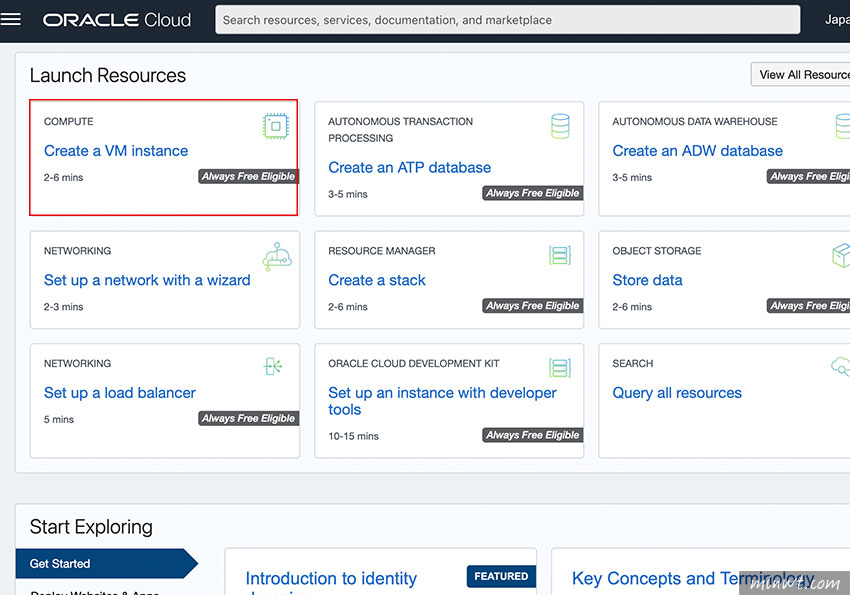
Task: Click the Object Storage box icon
Action: [841, 255]
